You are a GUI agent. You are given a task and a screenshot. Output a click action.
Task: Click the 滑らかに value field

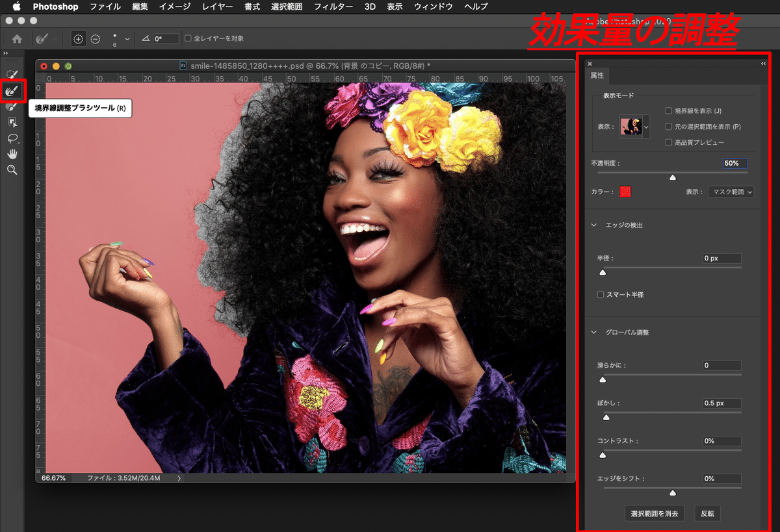coord(721,366)
